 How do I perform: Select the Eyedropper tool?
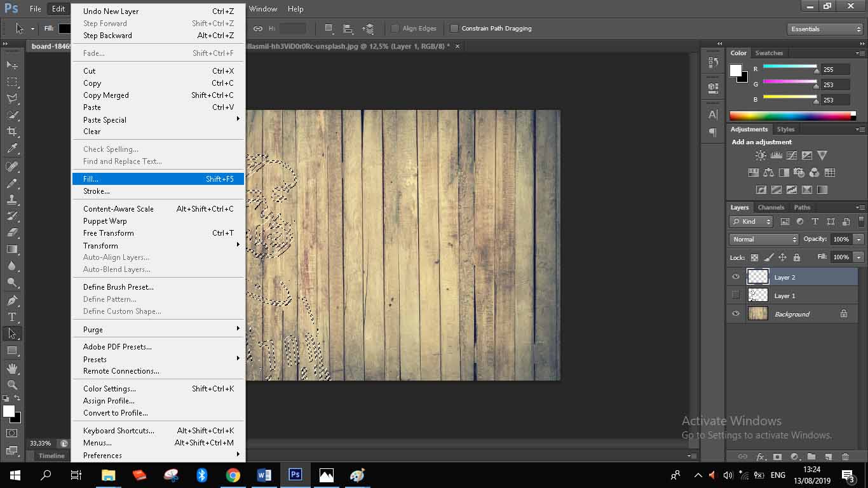12,149
